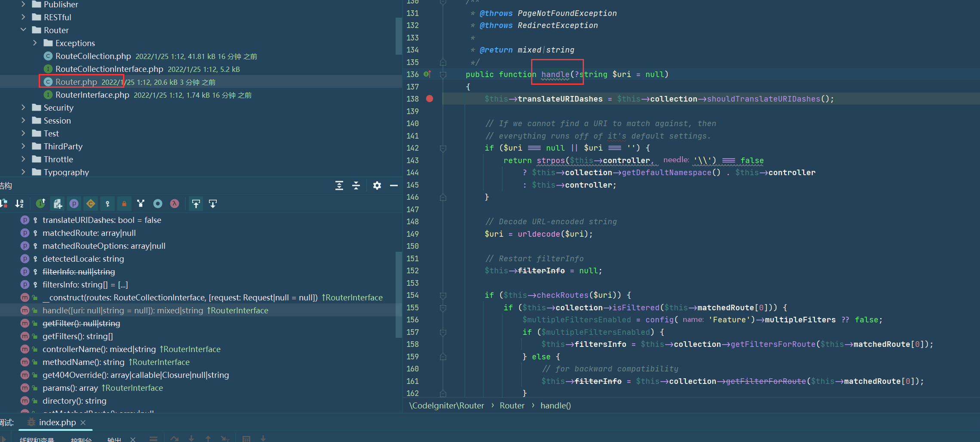Click teal circle filter icon in Structure toolbar
This screenshot has width=980, height=442.
click(158, 204)
